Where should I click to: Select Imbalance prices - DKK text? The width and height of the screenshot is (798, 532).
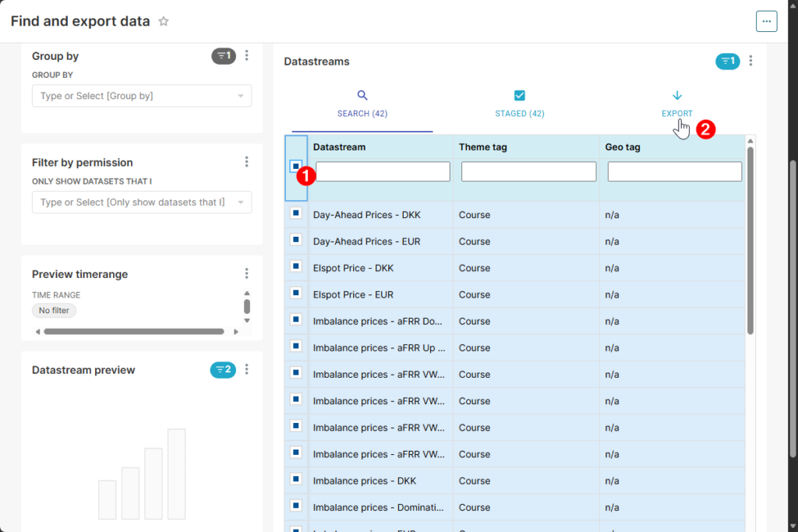pos(365,481)
